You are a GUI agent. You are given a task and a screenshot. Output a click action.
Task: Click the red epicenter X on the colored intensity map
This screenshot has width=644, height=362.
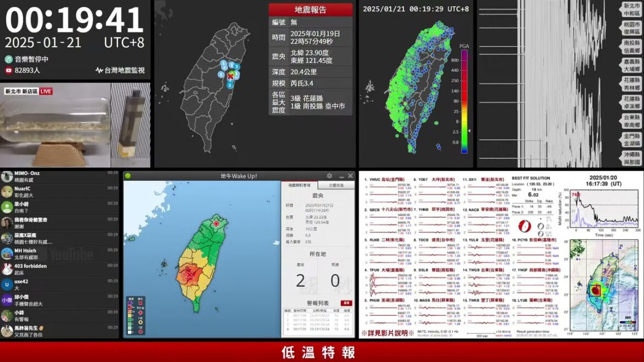click(190, 273)
